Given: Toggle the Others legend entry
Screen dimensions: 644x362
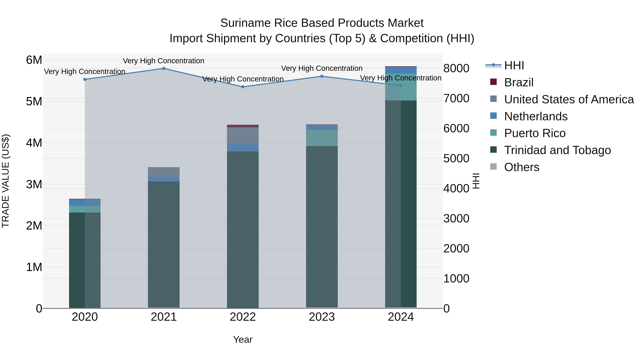Looking at the screenshot, I should pos(514,167).
